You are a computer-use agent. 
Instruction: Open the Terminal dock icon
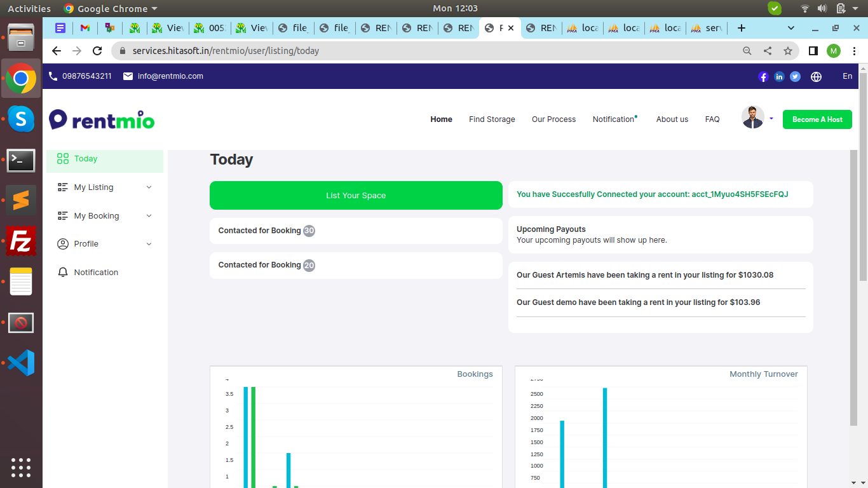coord(21,161)
